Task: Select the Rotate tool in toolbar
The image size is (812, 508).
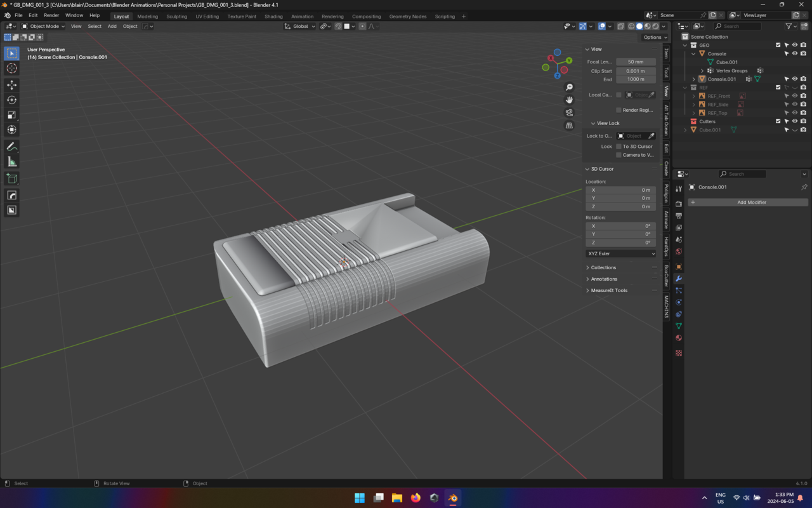Action: [x=11, y=100]
